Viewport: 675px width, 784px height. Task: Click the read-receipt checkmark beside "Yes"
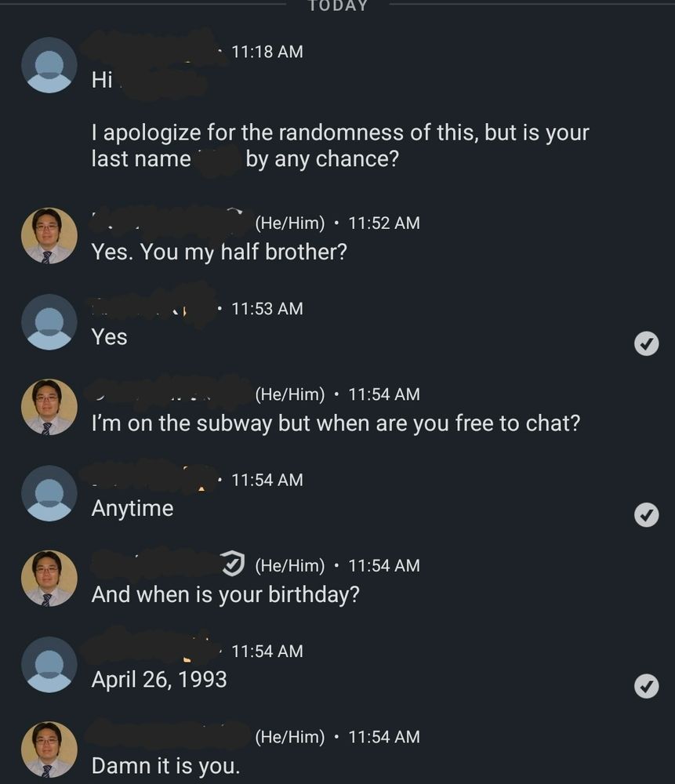click(646, 343)
